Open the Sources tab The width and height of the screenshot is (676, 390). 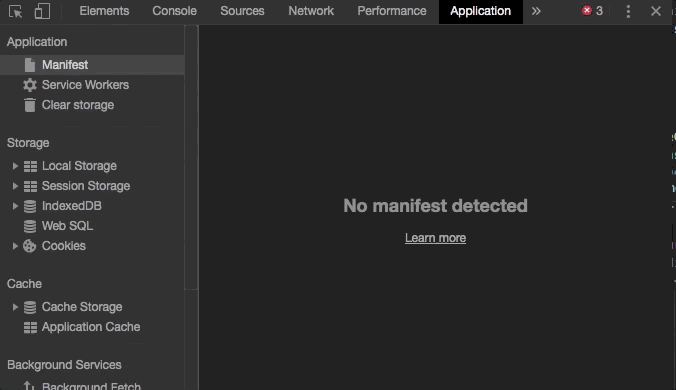coord(242,11)
